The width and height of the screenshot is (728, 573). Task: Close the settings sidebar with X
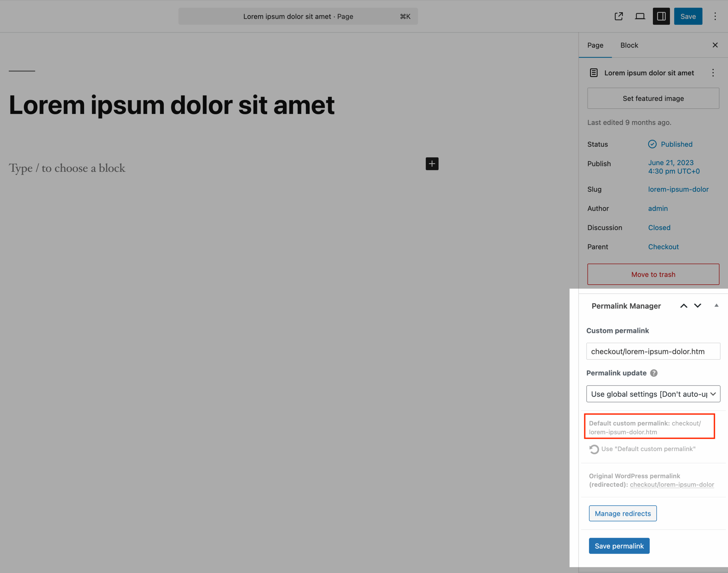click(715, 45)
